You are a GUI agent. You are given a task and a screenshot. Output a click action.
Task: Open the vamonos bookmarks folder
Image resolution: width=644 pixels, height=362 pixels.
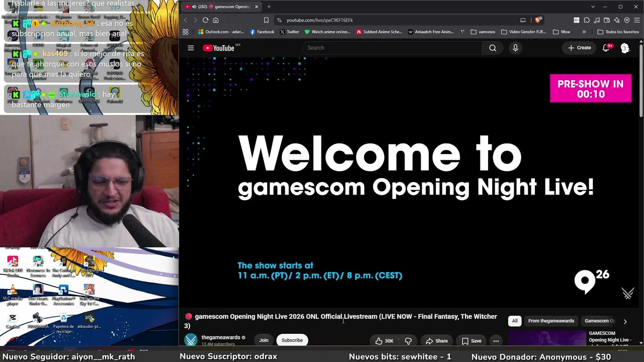tap(483, 32)
